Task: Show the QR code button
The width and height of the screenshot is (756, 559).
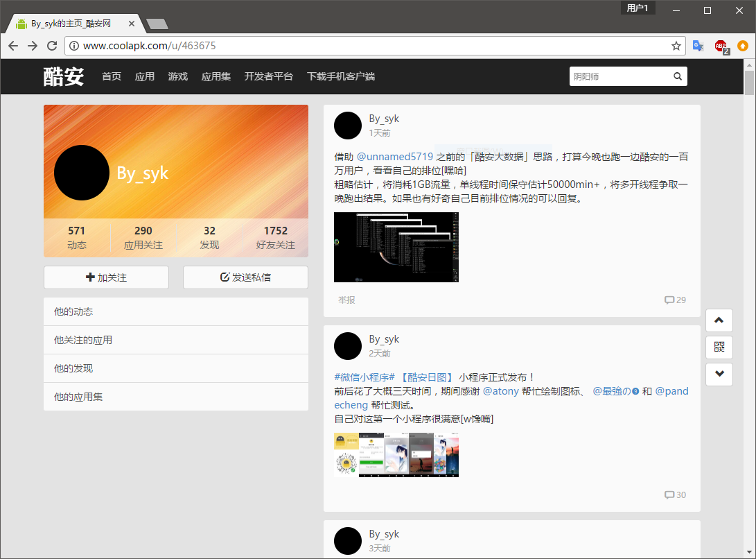Action: pos(719,347)
